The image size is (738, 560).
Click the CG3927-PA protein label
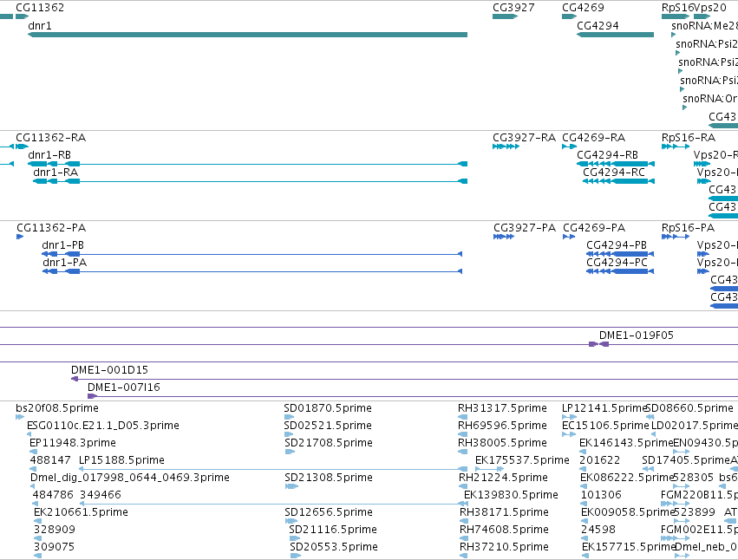coord(525,228)
